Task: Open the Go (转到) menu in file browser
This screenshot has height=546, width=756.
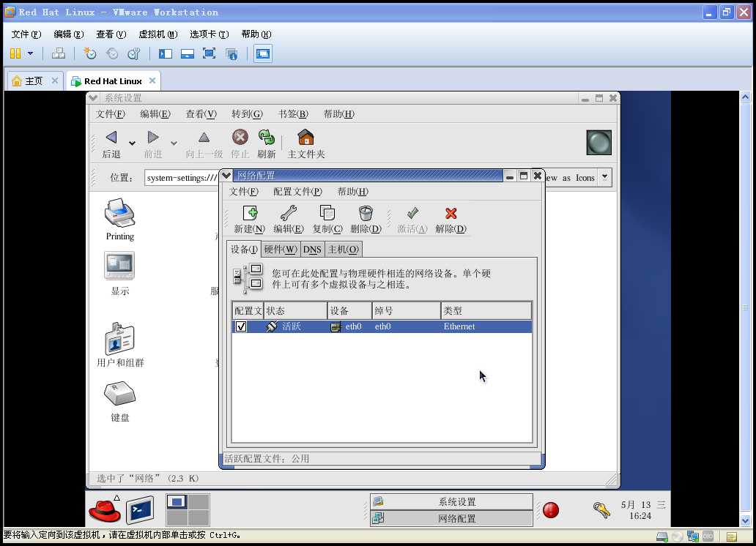Action: [247, 114]
